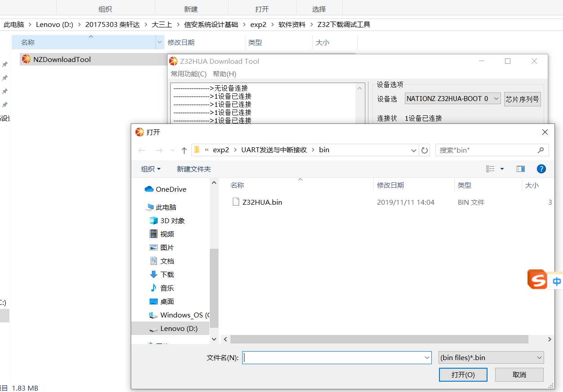Image resolution: width=563 pixels, height=392 pixels.
Task: Open the dialog help question mark
Action: coord(541,169)
